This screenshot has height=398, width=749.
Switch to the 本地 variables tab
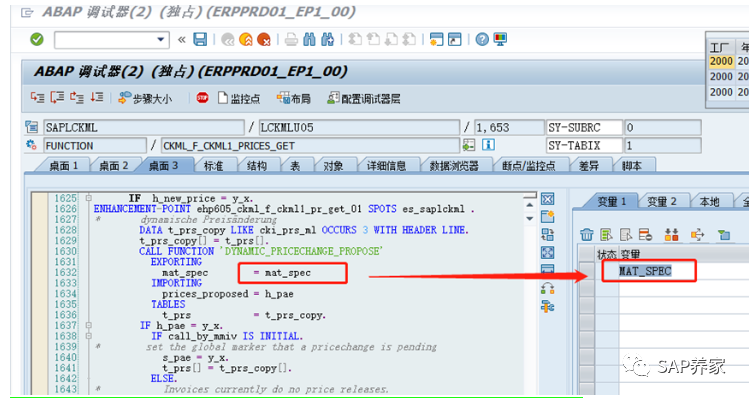(x=709, y=202)
